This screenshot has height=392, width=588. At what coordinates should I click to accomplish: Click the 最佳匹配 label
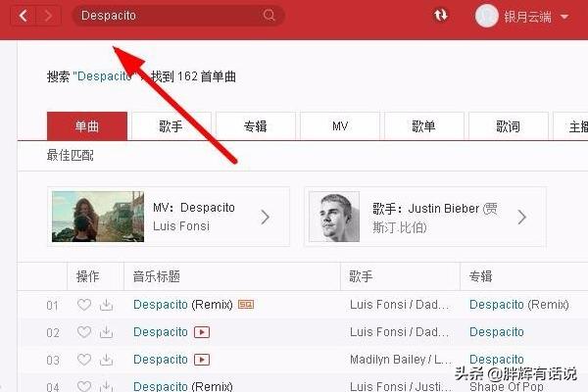point(71,155)
